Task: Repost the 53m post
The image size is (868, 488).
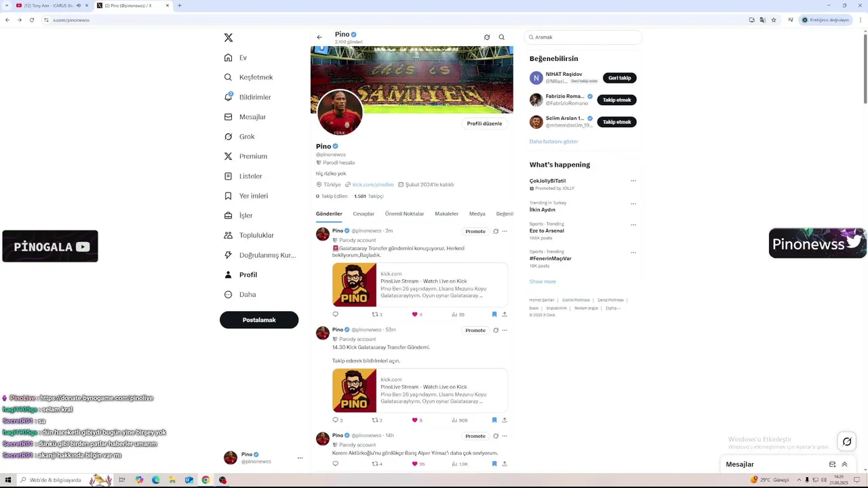Action: pyautogui.click(x=375, y=420)
